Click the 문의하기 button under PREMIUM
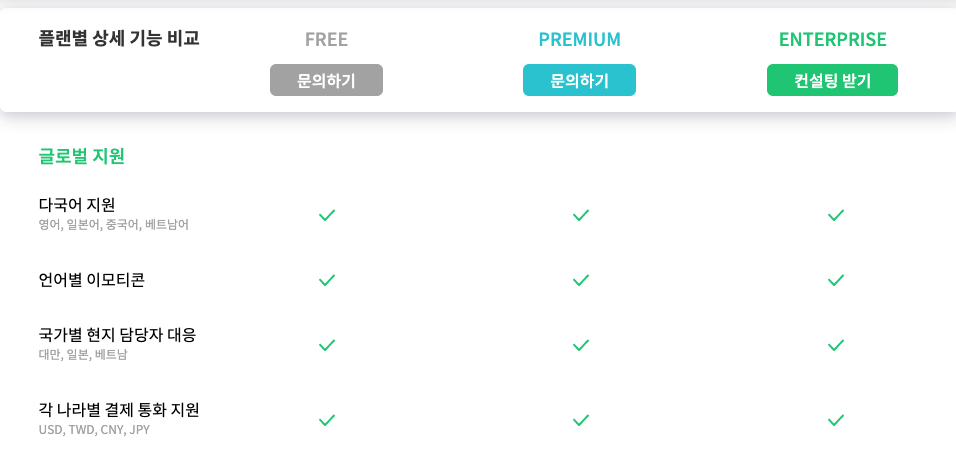 coord(579,80)
